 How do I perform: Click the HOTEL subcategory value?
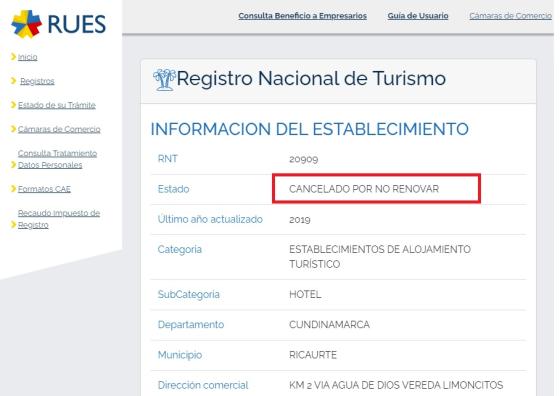(x=305, y=294)
